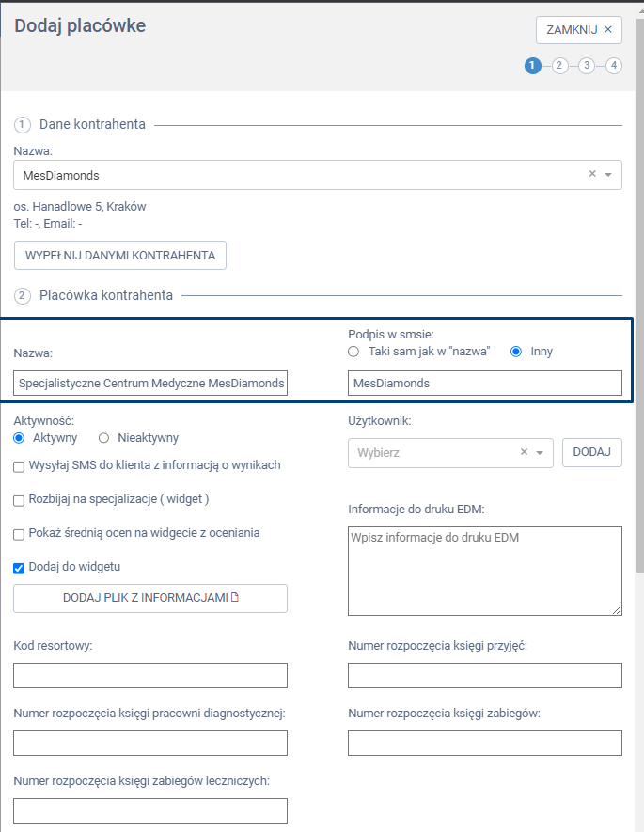The height and width of the screenshot is (832, 644).
Task: Click the "Kod resortowy" input field
Action: tap(150, 675)
